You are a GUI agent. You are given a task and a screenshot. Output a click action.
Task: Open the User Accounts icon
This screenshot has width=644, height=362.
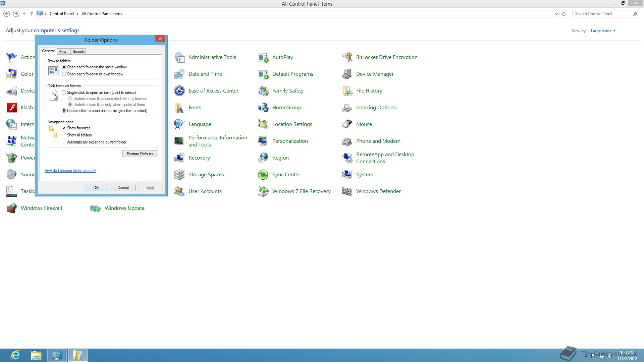click(x=179, y=191)
